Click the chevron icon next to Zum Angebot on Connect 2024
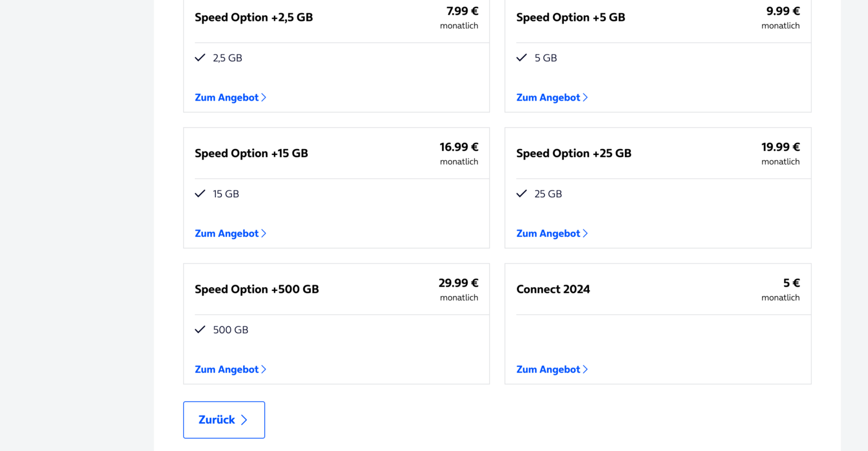Image resolution: width=868 pixels, height=451 pixels. (586, 369)
